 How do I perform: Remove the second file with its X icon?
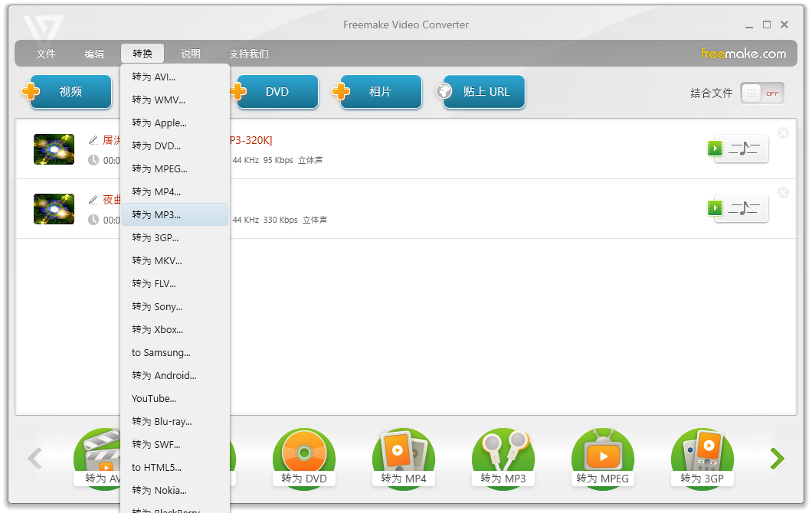[783, 193]
